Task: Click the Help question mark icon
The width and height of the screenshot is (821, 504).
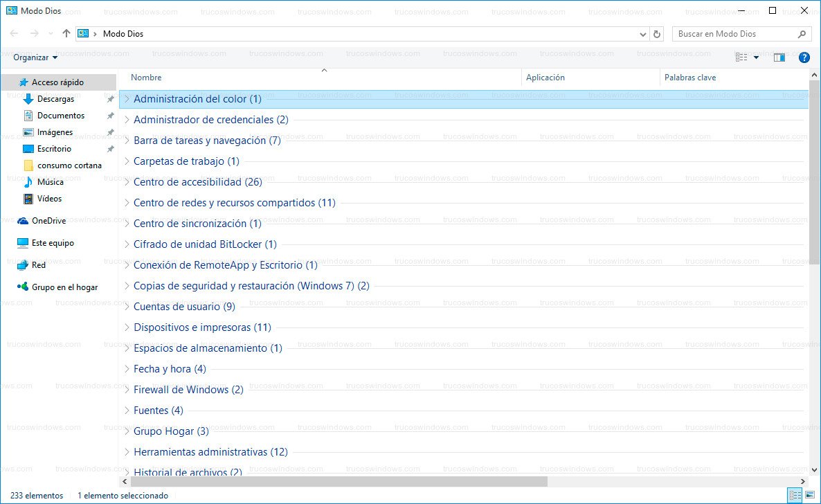Action: (804, 57)
